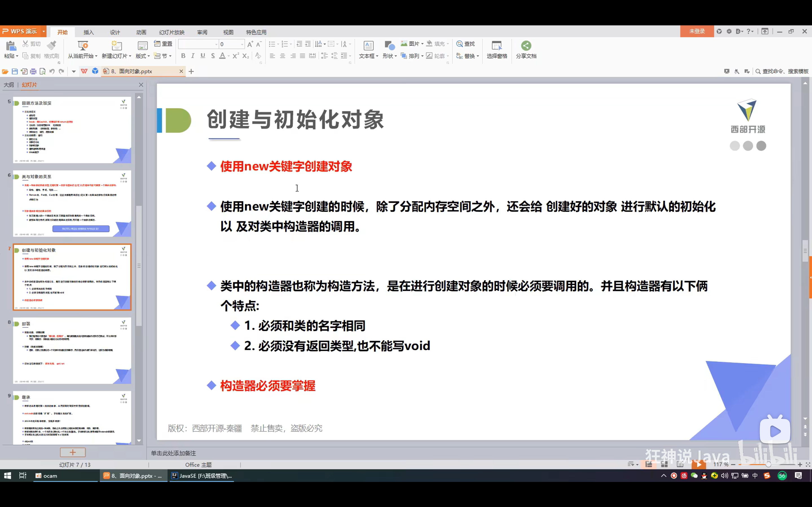Toggle bold formatting
Image resolution: width=812 pixels, height=507 pixels.
[183, 56]
